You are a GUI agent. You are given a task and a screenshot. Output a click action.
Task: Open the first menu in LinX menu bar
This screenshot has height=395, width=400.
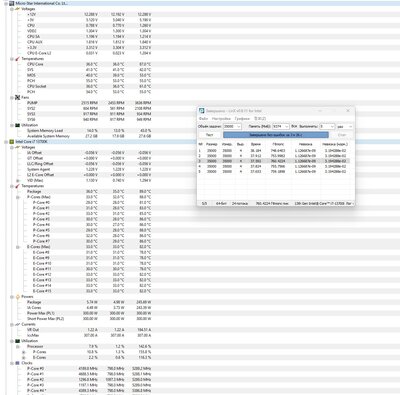click(x=203, y=119)
